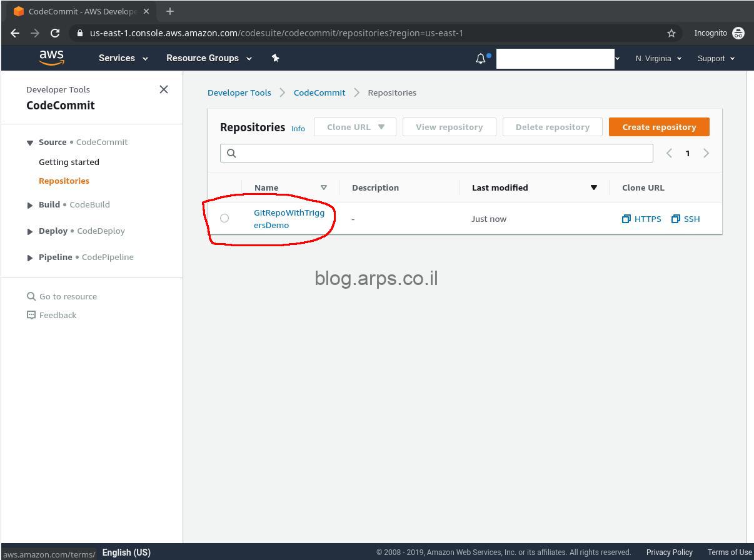Click the Description column header

click(375, 187)
